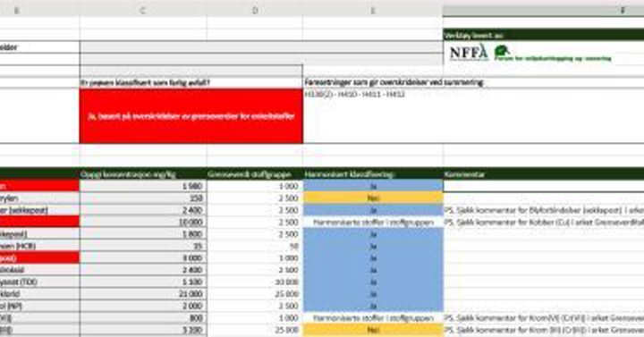Click the concentration cell showing 1 980
644x337 pixels.
(143, 186)
